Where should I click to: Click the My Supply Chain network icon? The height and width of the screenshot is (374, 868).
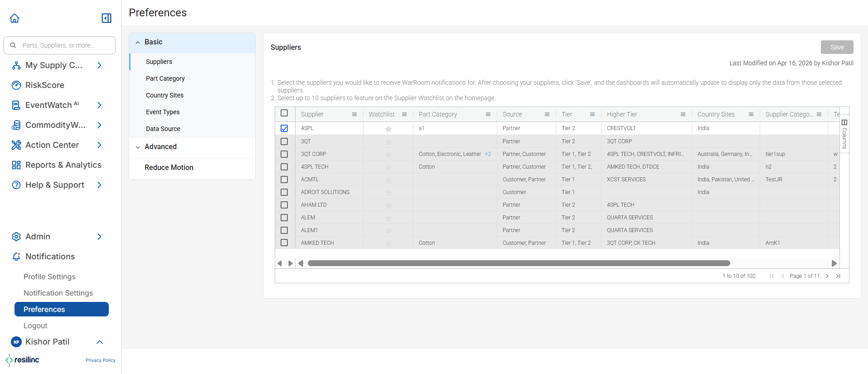16,65
